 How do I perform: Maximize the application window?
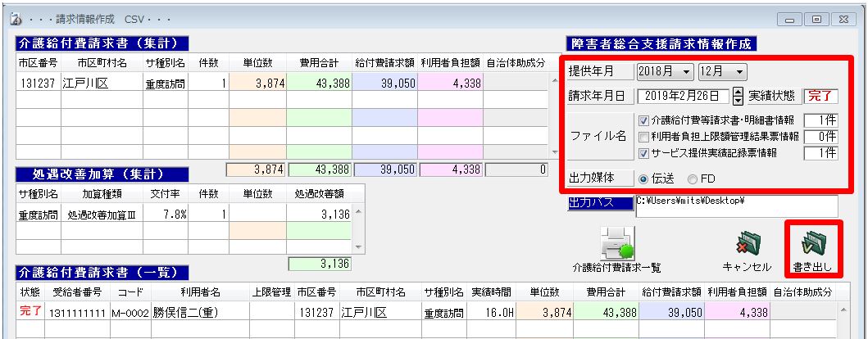[x=816, y=17]
